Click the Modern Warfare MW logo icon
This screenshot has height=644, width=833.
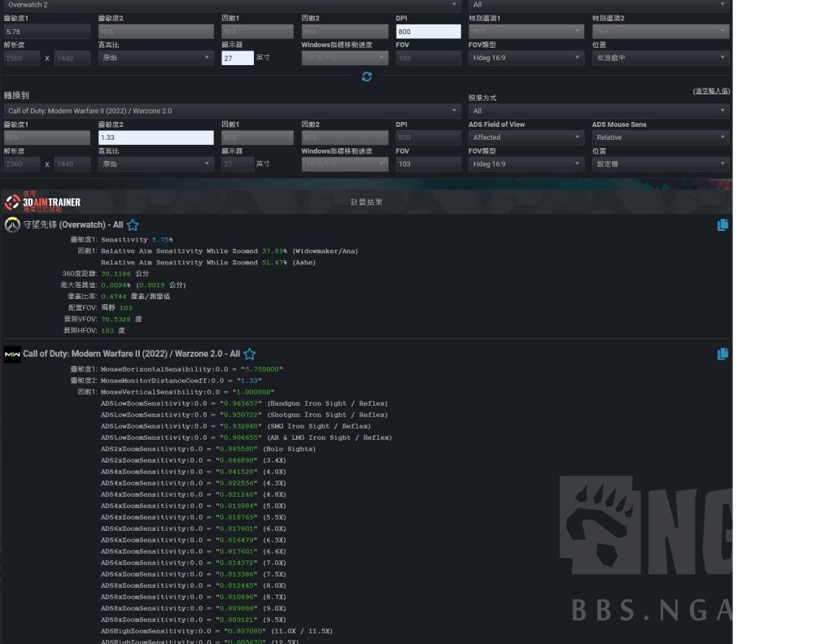(x=12, y=355)
